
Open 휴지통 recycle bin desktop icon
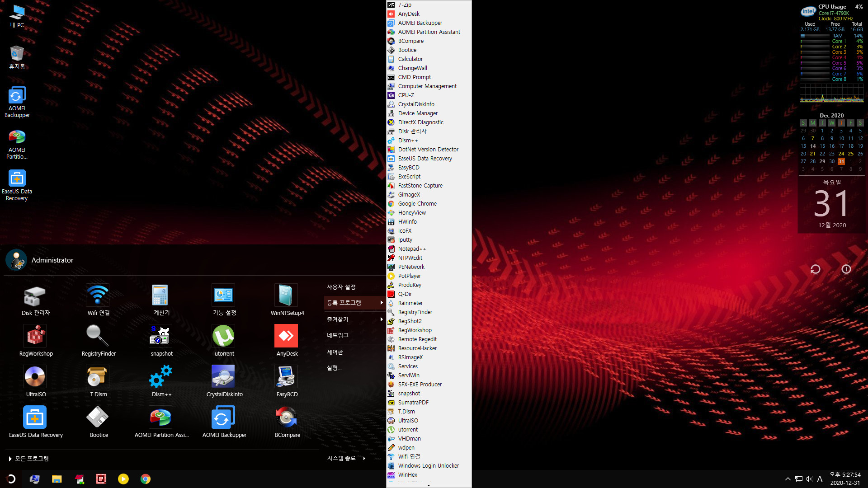(x=17, y=57)
